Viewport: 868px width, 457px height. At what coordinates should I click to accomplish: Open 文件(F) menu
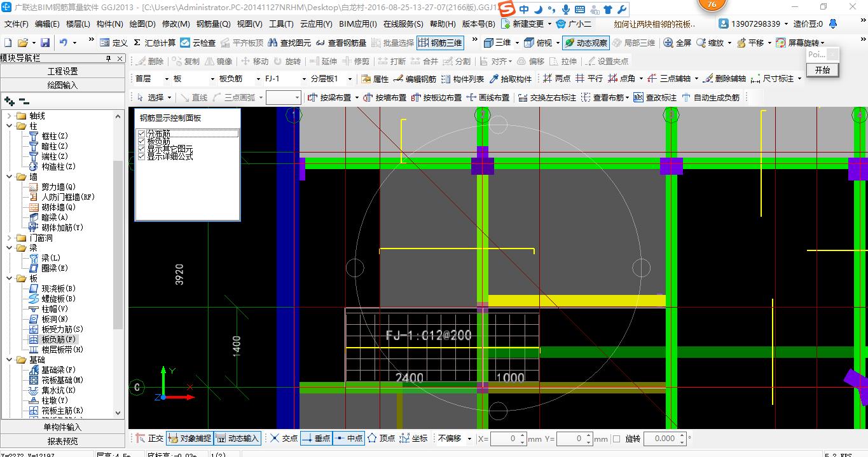(17, 24)
